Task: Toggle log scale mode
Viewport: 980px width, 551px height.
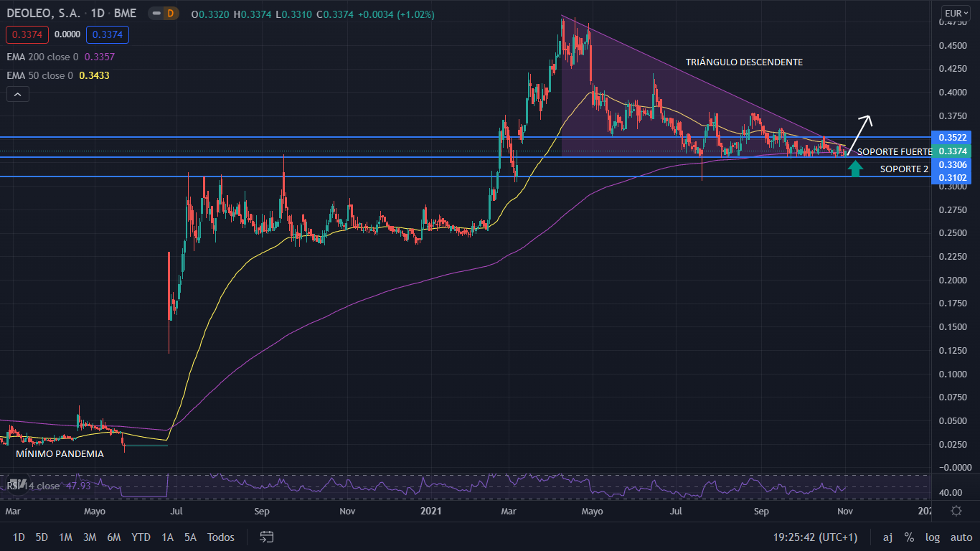Action: [x=933, y=537]
